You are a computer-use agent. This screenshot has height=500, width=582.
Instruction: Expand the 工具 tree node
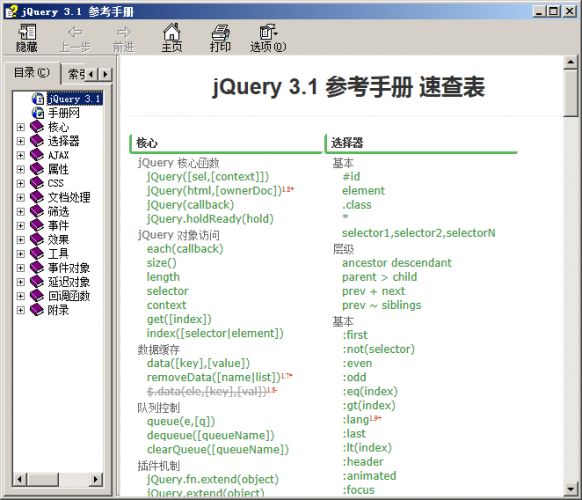tap(20, 254)
